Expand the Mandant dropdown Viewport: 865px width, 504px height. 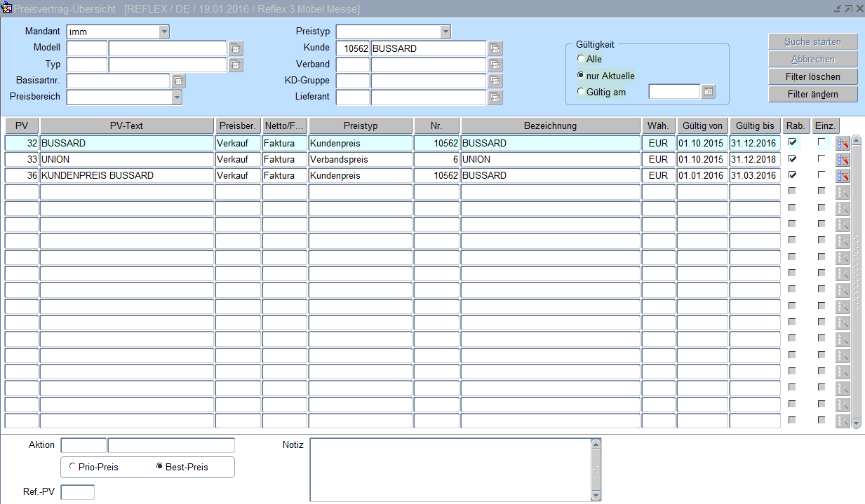click(x=164, y=32)
